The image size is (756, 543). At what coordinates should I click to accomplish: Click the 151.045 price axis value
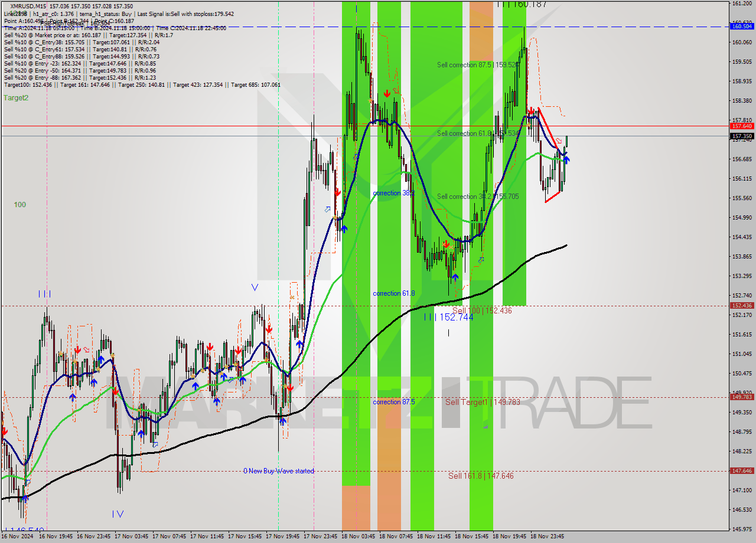[x=741, y=354]
